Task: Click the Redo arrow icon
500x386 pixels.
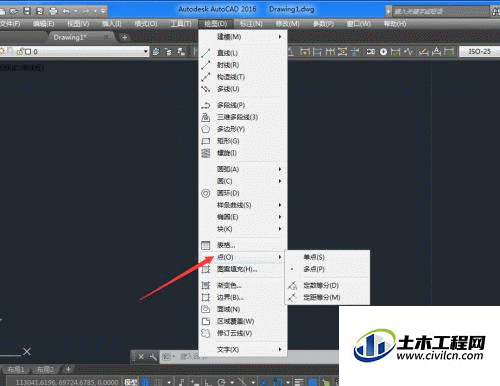Action: (87, 11)
